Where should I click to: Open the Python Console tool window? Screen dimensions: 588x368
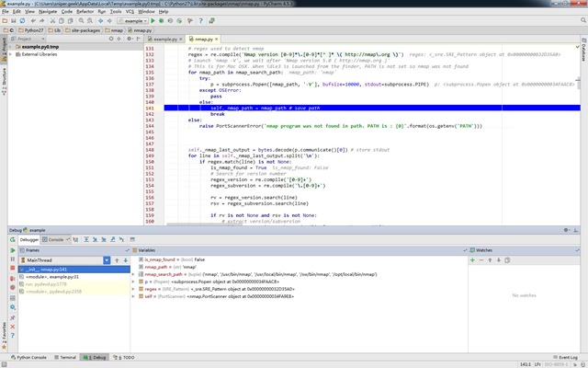28,358
